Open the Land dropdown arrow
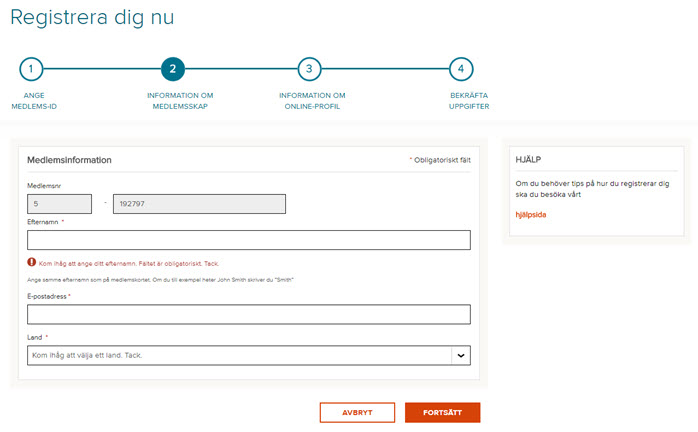Image resolution: width=698 pixels, height=432 pixels. (461, 355)
